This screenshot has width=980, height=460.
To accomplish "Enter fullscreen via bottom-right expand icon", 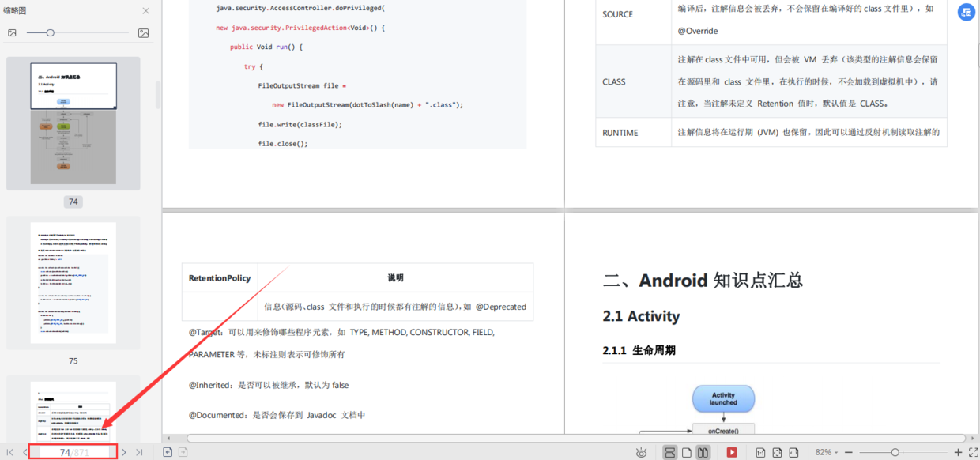I will (974, 452).
